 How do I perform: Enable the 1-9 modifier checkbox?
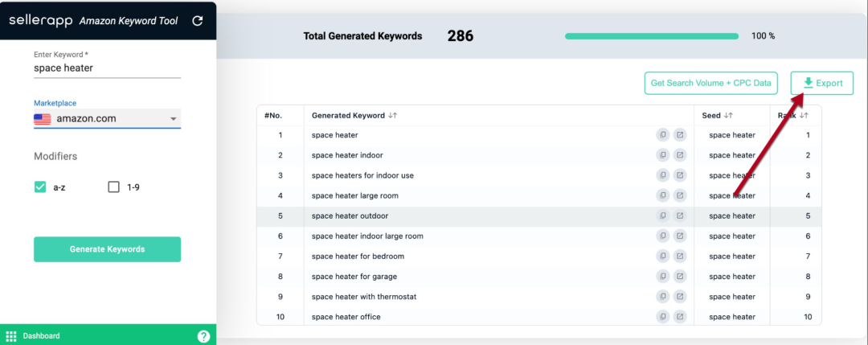pyautogui.click(x=113, y=187)
